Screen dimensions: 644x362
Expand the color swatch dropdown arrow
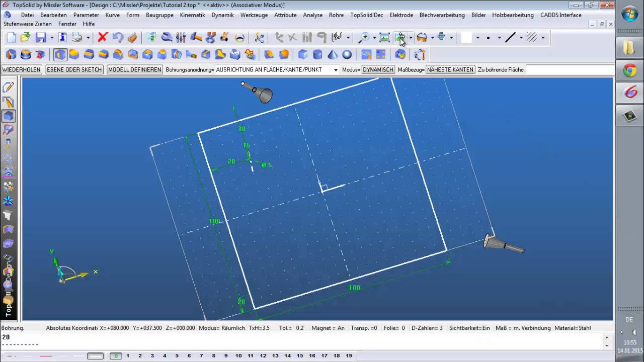tap(477, 38)
